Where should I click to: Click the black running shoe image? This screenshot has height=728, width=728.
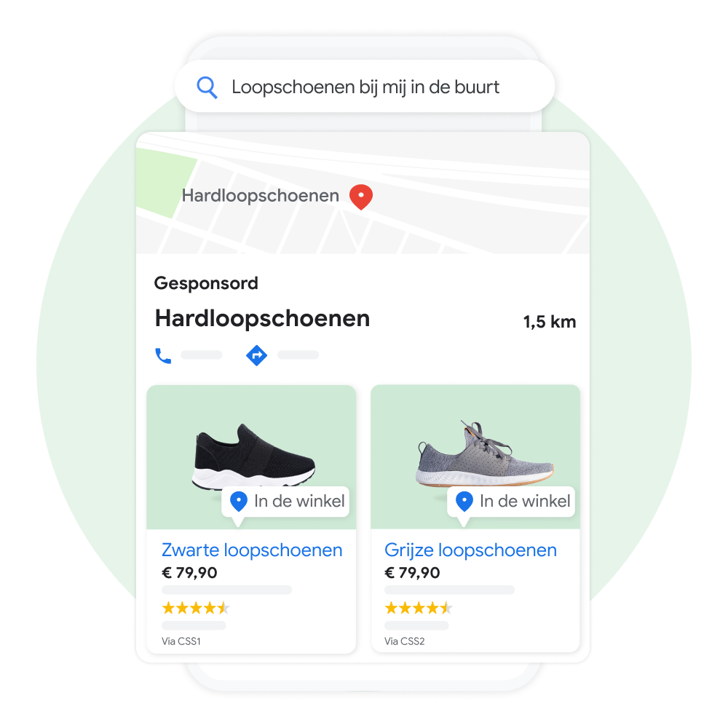(253, 456)
